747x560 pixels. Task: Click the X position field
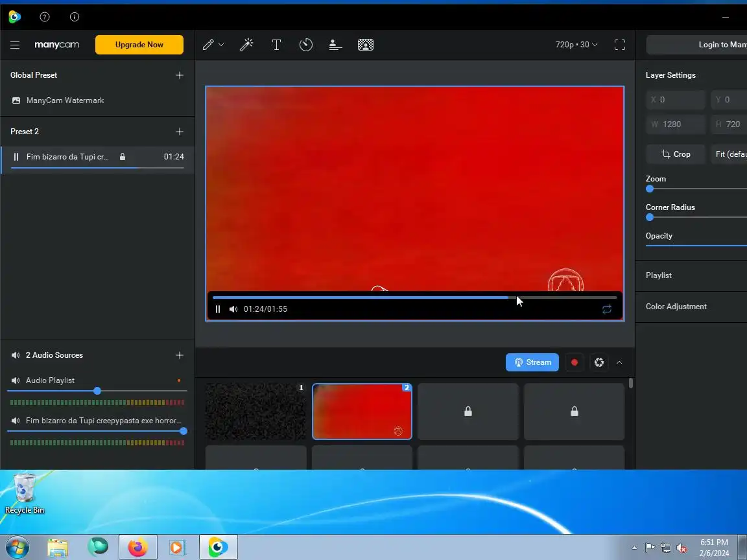click(675, 100)
